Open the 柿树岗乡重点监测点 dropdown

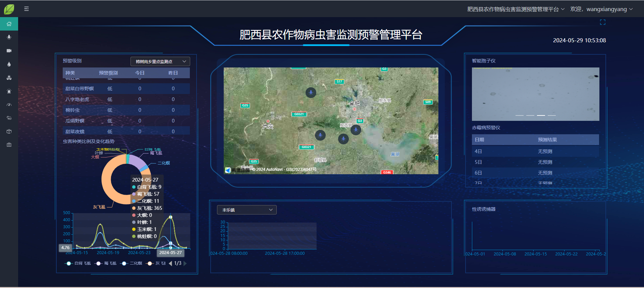[x=160, y=61]
